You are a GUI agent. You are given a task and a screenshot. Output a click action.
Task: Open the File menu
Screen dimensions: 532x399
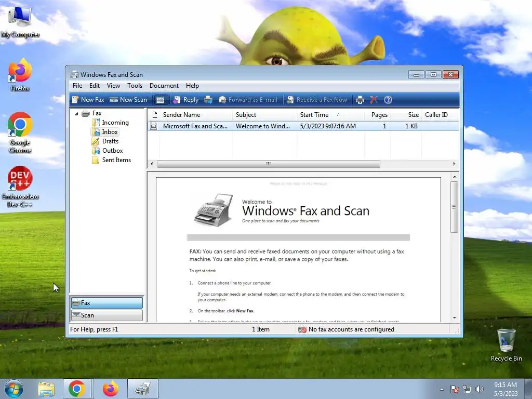click(x=77, y=86)
